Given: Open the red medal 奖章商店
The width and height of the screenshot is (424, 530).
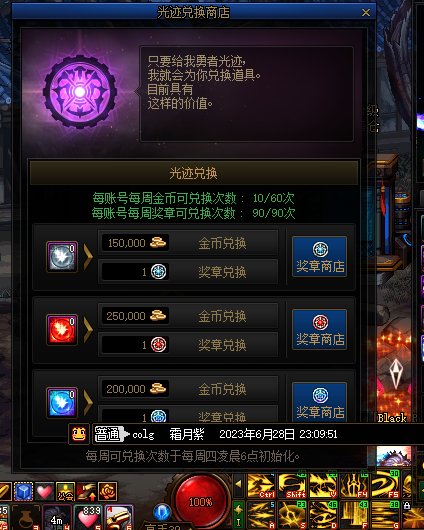Looking at the screenshot, I should pyautogui.click(x=320, y=330).
